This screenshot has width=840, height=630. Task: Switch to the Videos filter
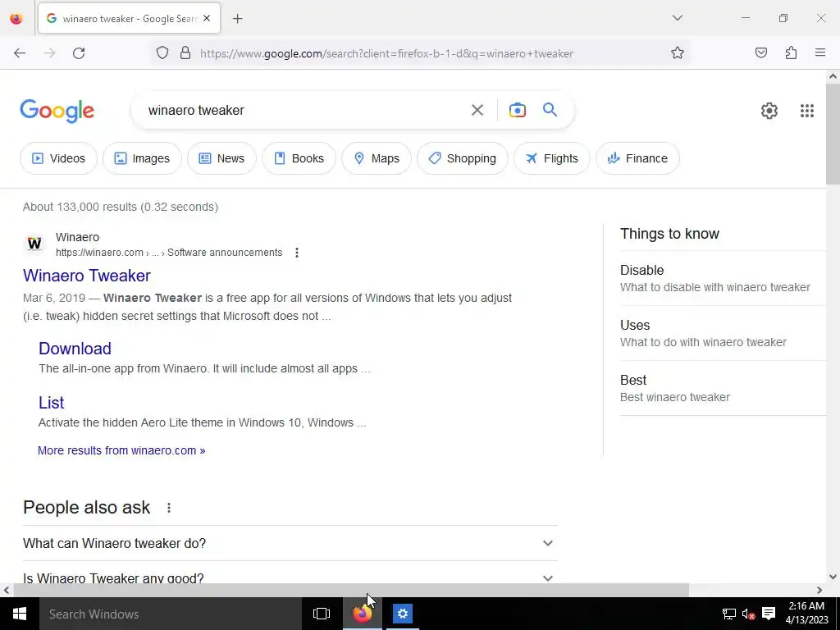[x=58, y=158]
